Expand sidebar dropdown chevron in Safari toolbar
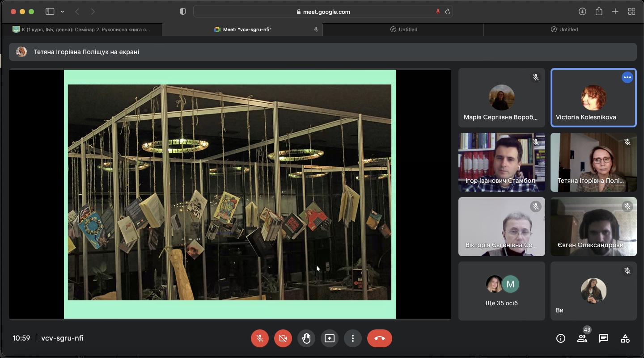The image size is (644, 358). [x=62, y=12]
